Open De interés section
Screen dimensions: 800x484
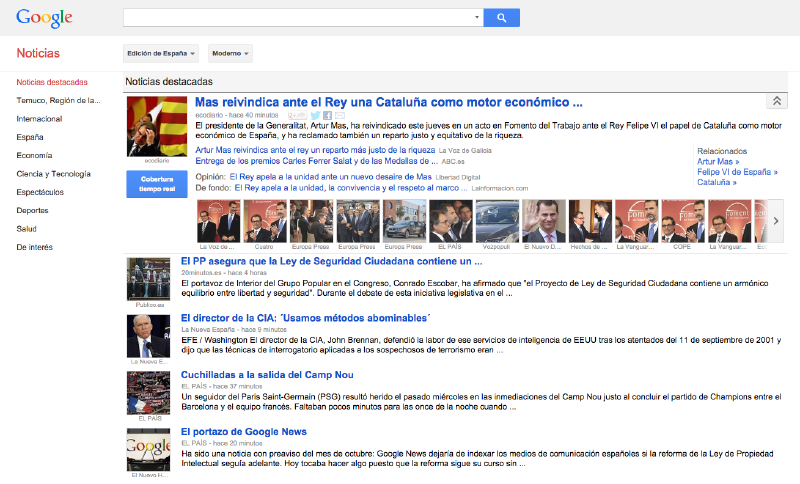pos(34,247)
